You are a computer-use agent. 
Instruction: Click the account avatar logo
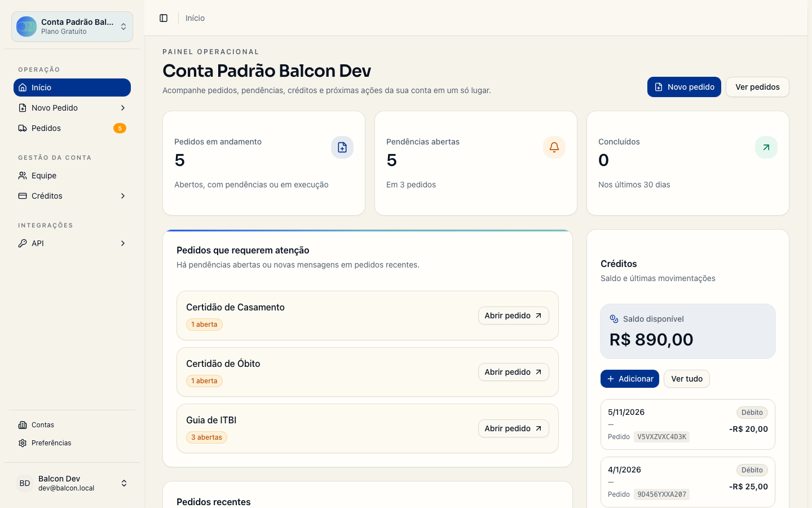[x=27, y=27]
